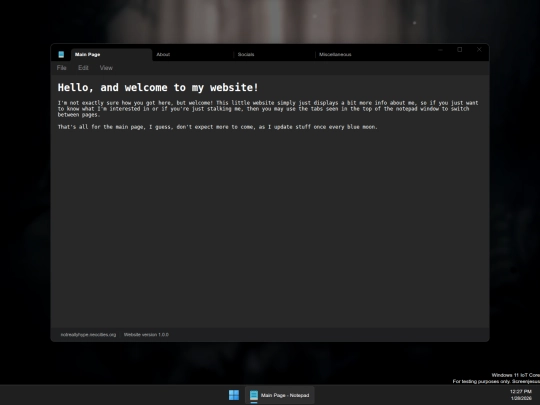Click the neocities.org address in status bar
The image size is (540, 405).
click(x=88, y=335)
